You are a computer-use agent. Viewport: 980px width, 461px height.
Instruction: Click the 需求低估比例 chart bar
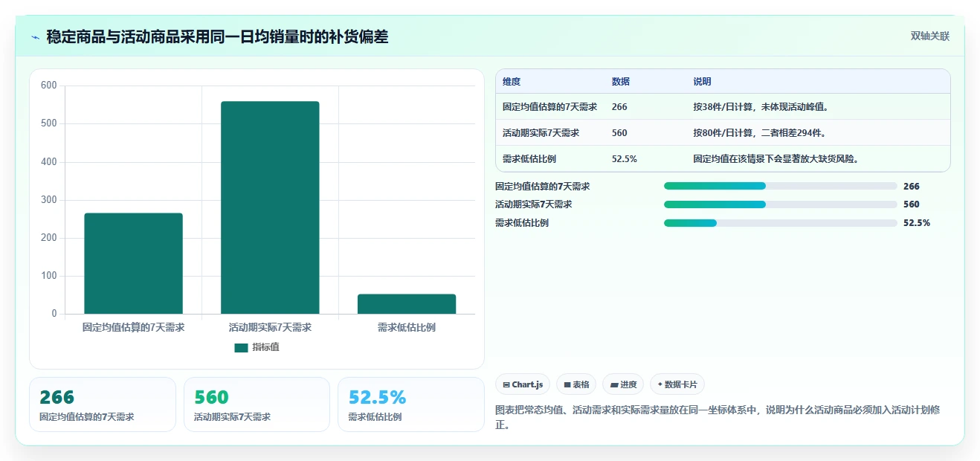click(407, 304)
